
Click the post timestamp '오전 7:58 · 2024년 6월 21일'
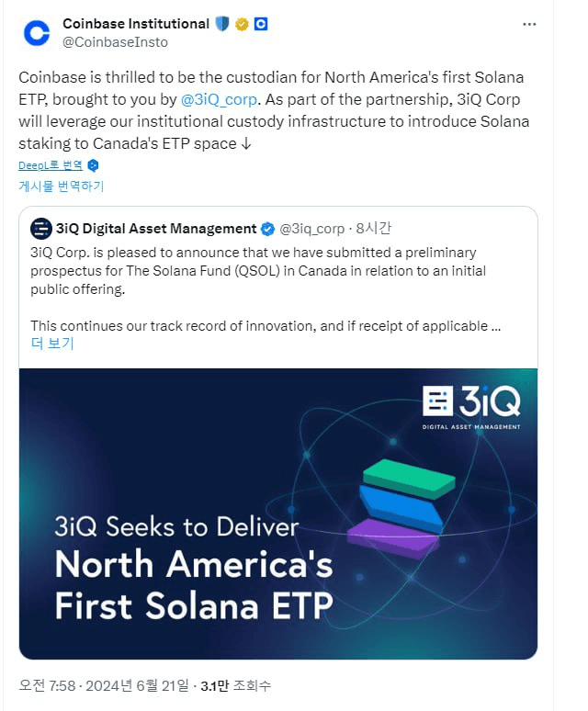104,685
